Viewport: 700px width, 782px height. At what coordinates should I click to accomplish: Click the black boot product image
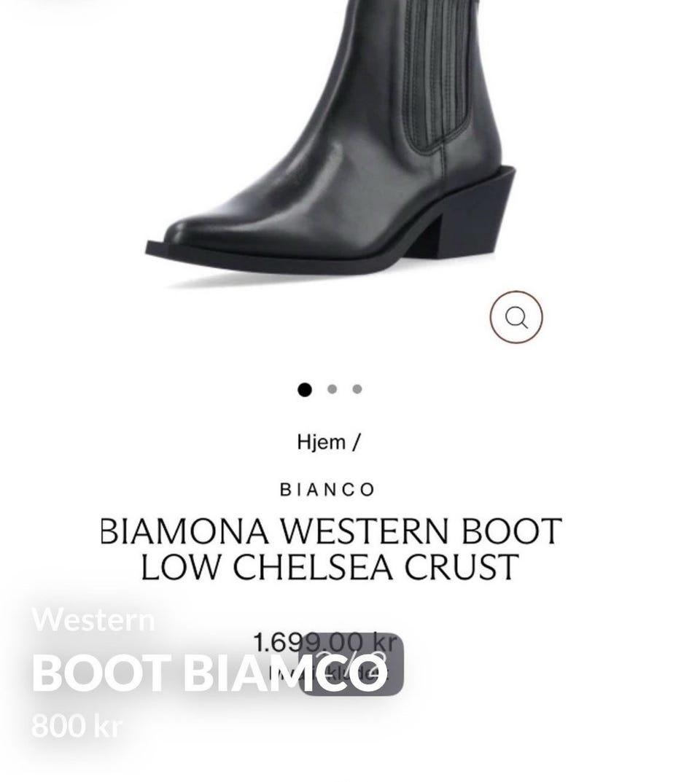[x=332, y=142]
